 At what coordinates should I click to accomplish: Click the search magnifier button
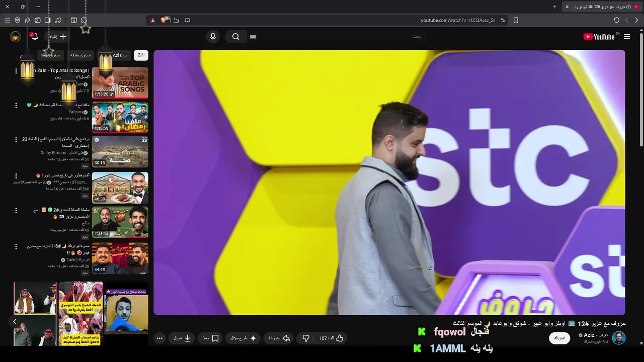pyautogui.click(x=235, y=37)
